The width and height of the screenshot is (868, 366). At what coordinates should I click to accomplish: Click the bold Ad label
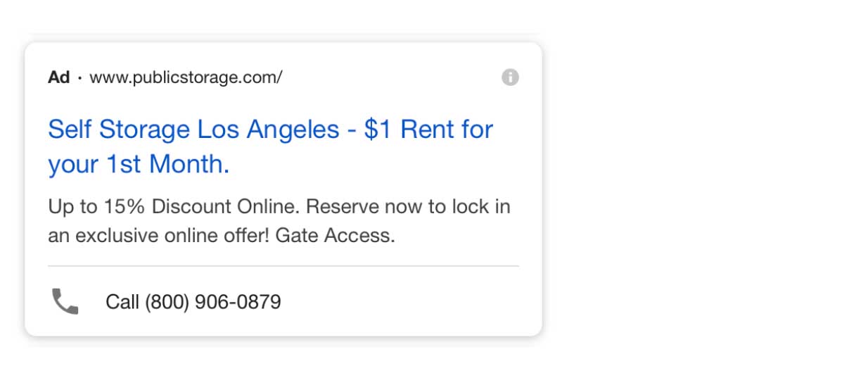[x=59, y=77]
